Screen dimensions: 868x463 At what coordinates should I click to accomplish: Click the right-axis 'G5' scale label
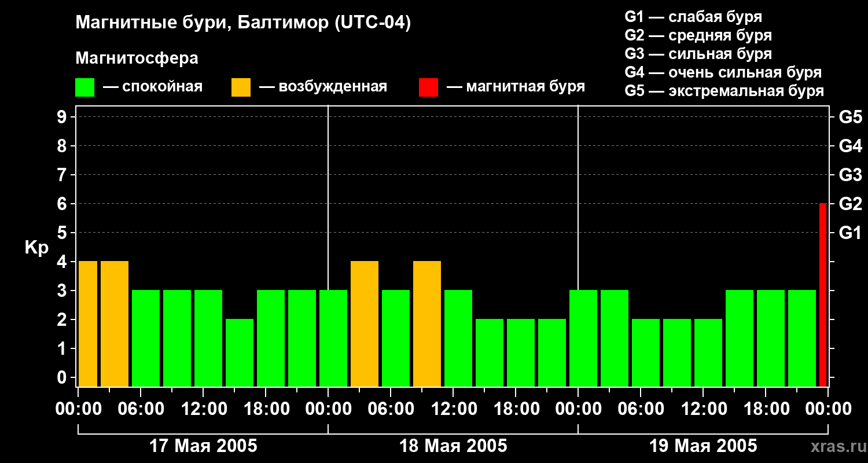click(850, 117)
